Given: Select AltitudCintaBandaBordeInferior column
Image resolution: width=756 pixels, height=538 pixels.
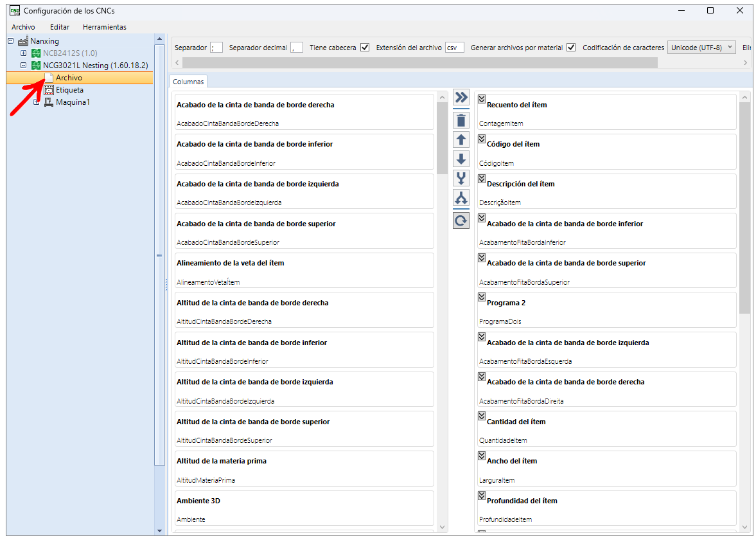Looking at the screenshot, I should coord(304,350).
